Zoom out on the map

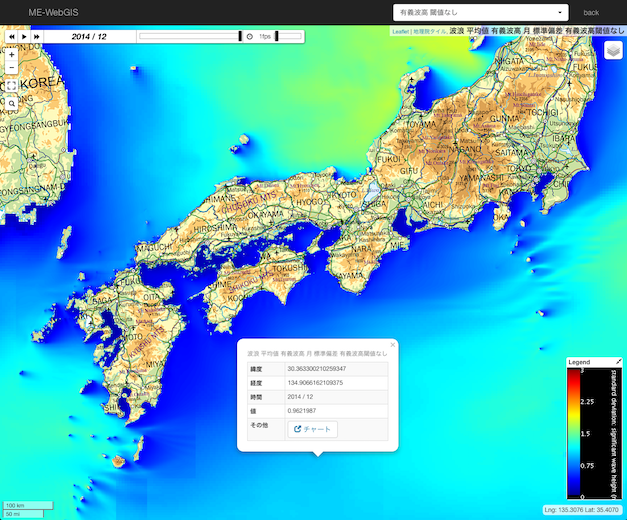[11, 67]
